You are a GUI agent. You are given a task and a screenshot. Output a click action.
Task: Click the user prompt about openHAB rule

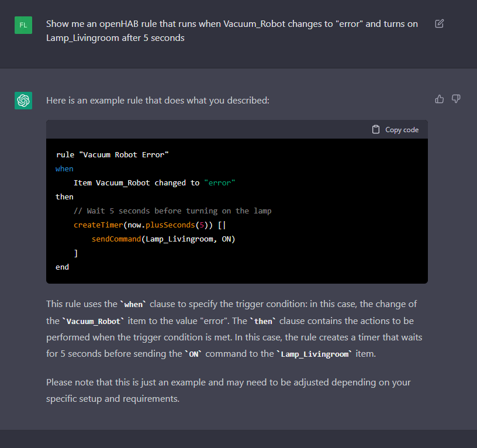232,31
